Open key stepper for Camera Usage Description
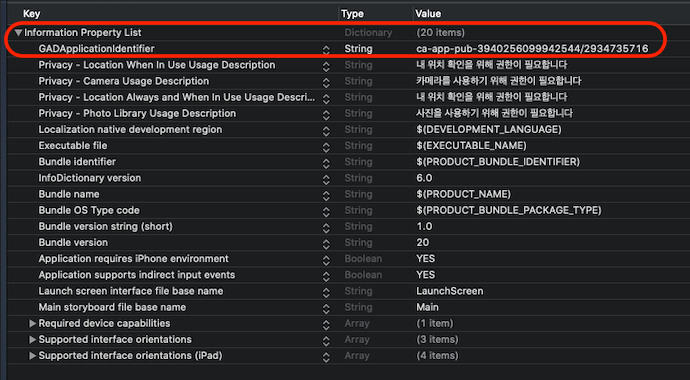Screen dimensions: 690x380 326,82
